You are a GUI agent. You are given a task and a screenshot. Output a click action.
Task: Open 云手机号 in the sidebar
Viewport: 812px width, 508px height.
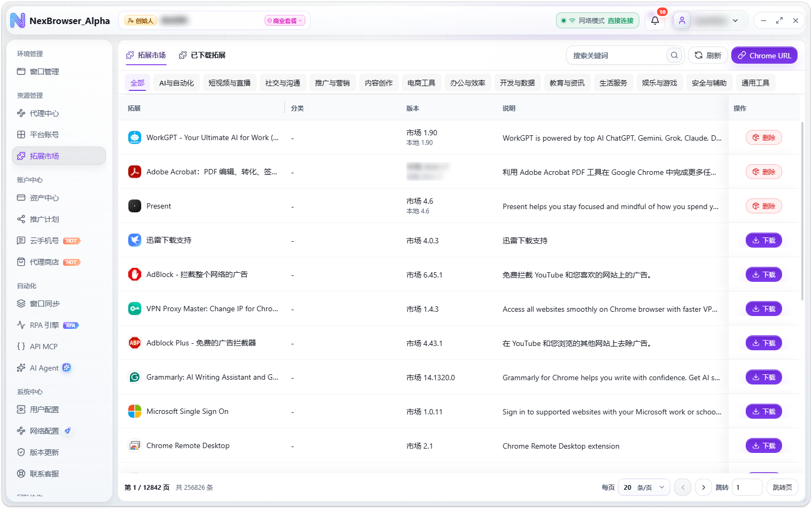[x=59, y=241]
